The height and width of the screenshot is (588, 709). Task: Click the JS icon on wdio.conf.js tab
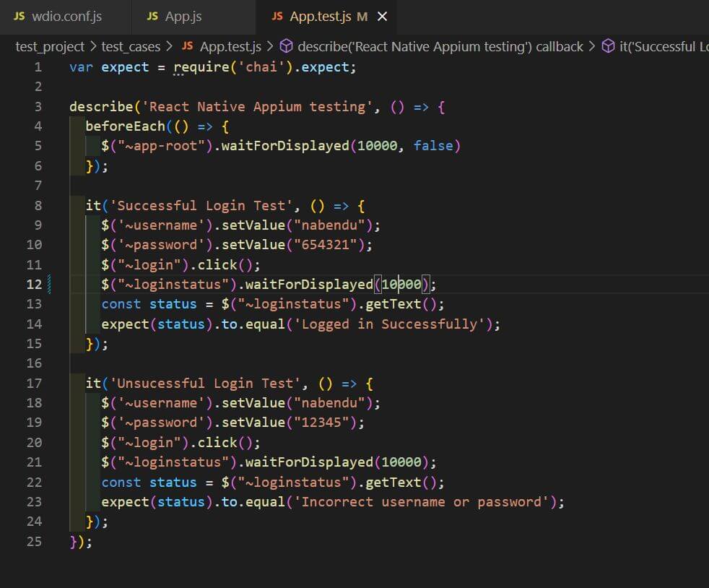(x=19, y=16)
